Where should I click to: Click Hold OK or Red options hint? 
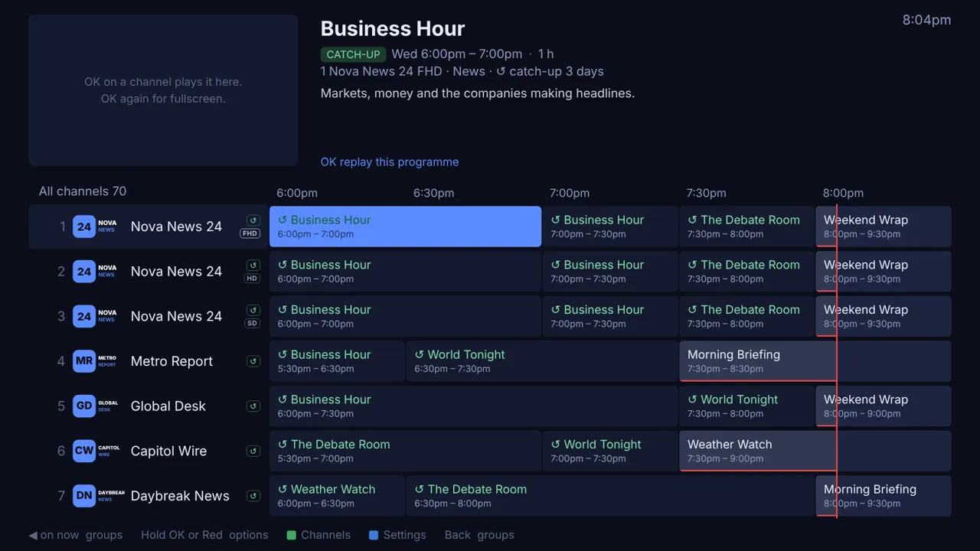(204, 535)
